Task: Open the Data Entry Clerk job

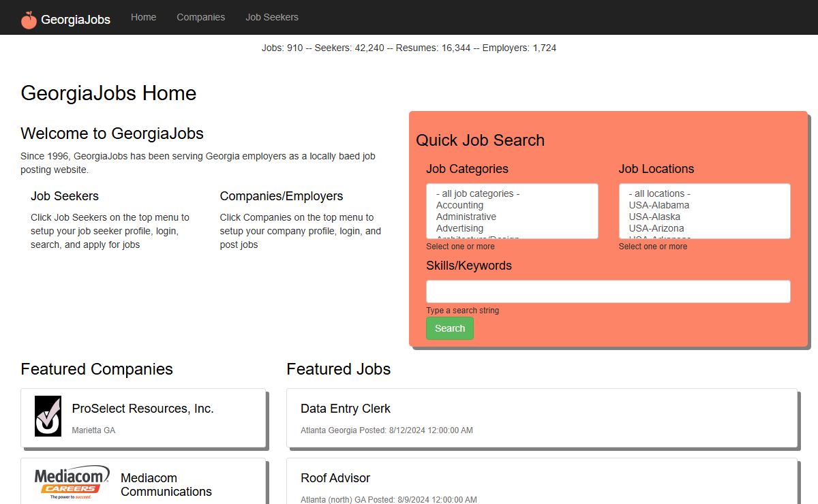Action: click(x=346, y=409)
